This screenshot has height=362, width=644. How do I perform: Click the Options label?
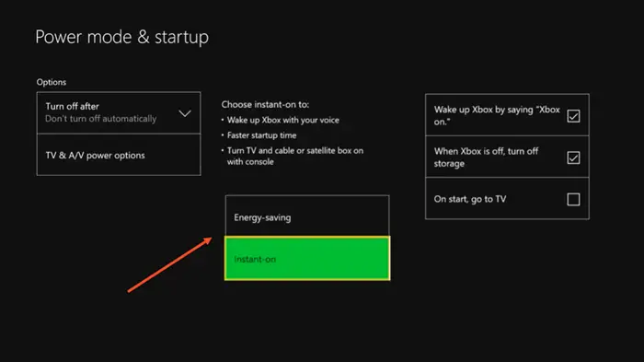[x=52, y=82]
